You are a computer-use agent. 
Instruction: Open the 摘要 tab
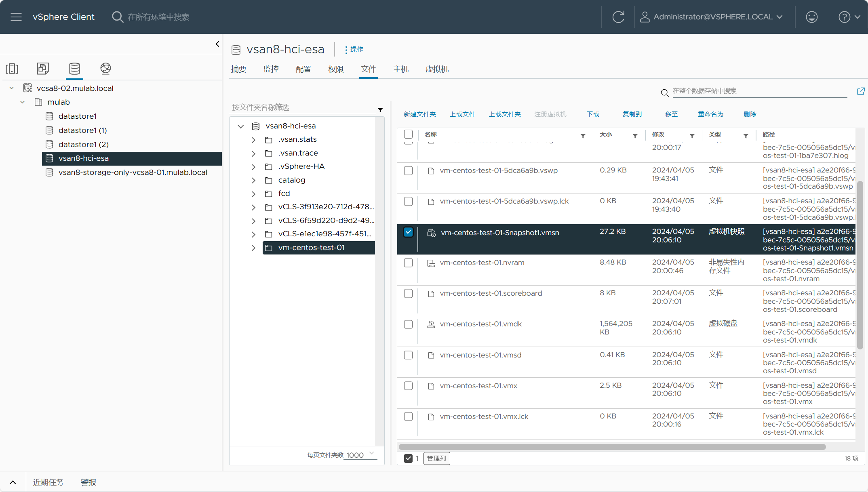point(239,69)
